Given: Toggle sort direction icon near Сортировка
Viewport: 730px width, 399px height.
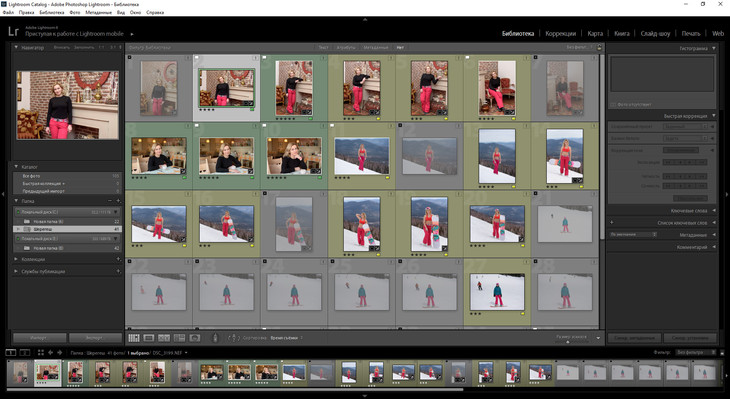Looking at the screenshot, I should click(233, 338).
